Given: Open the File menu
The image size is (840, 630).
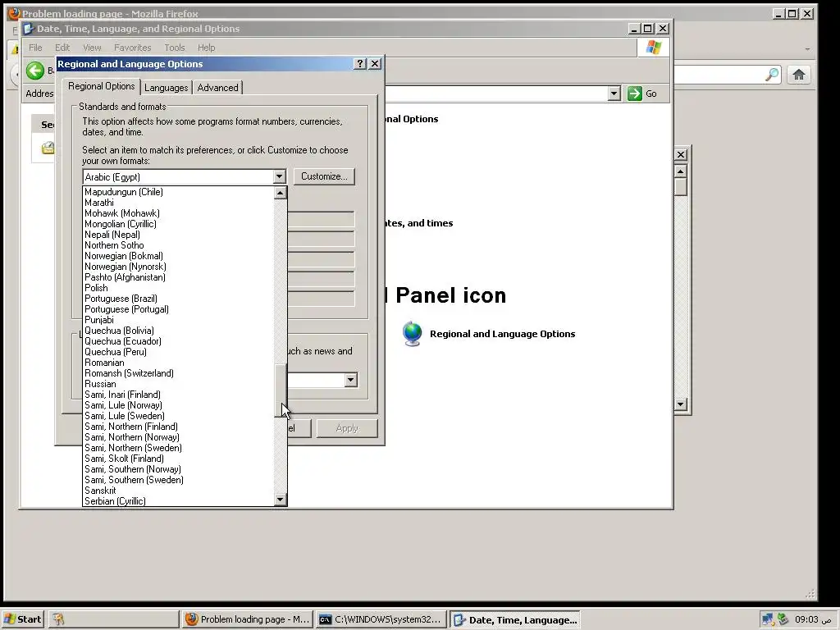Looking at the screenshot, I should pyautogui.click(x=35, y=48).
